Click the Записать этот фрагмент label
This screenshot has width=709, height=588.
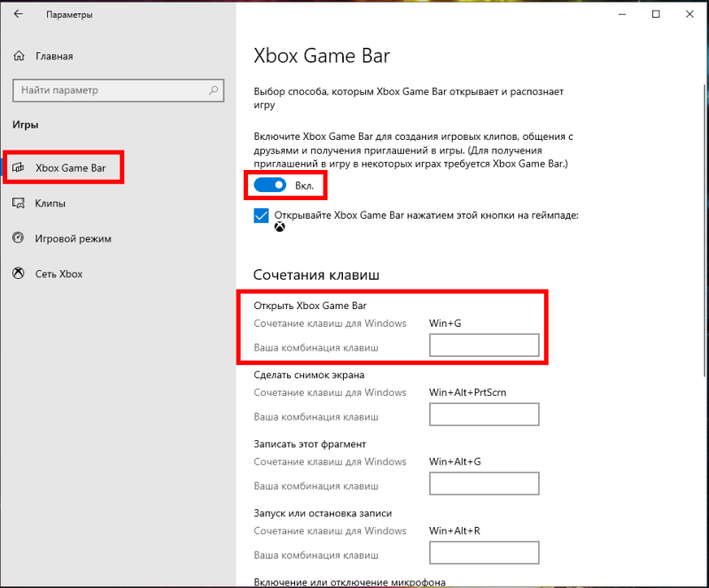click(309, 444)
